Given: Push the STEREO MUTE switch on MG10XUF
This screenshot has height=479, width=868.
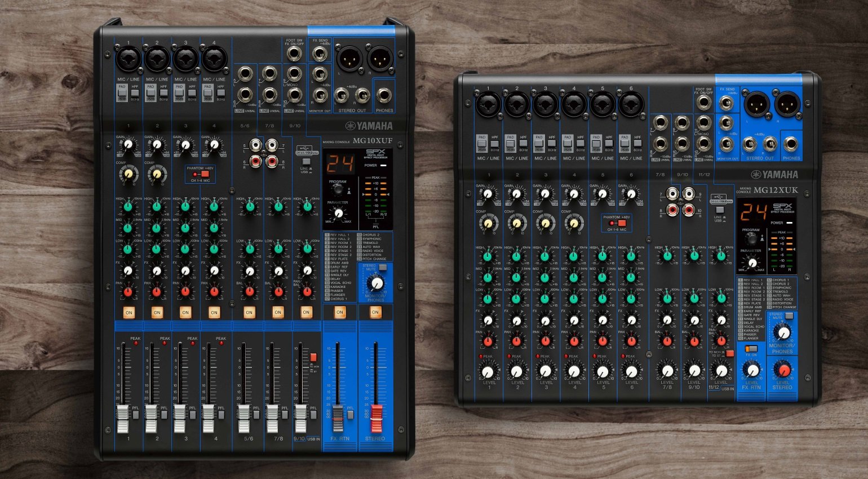Looking at the screenshot, I should click(383, 267).
